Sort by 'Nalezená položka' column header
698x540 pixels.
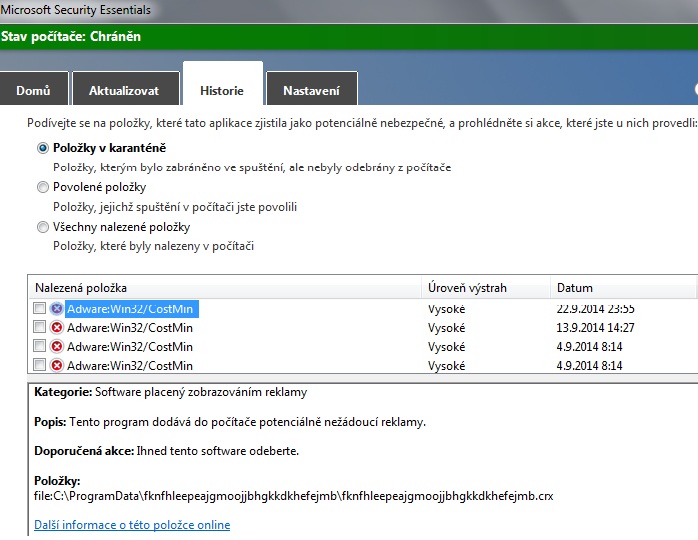(x=225, y=288)
